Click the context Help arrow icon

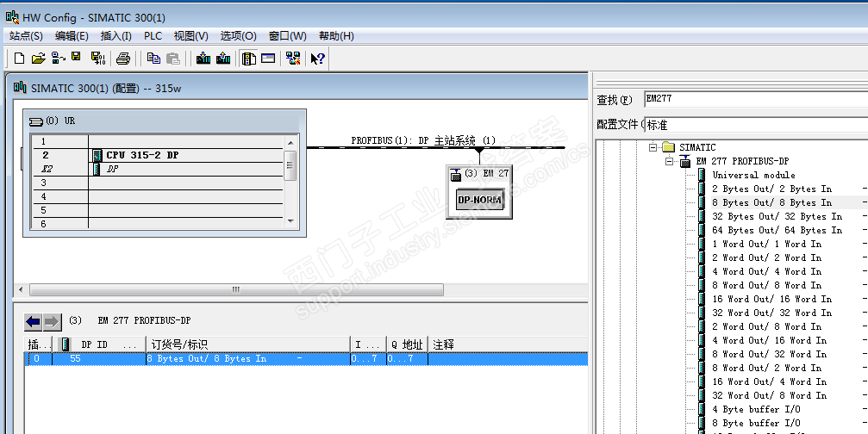pos(317,59)
